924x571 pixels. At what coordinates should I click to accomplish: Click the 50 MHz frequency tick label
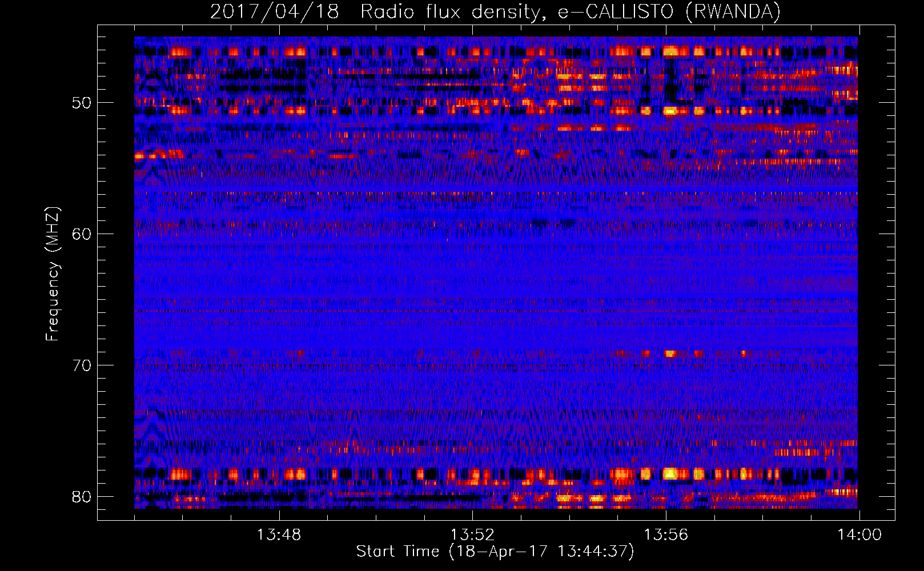pos(82,103)
